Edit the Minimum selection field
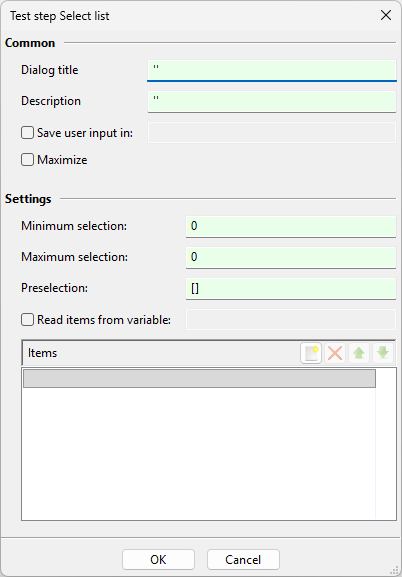 pyautogui.click(x=291, y=226)
